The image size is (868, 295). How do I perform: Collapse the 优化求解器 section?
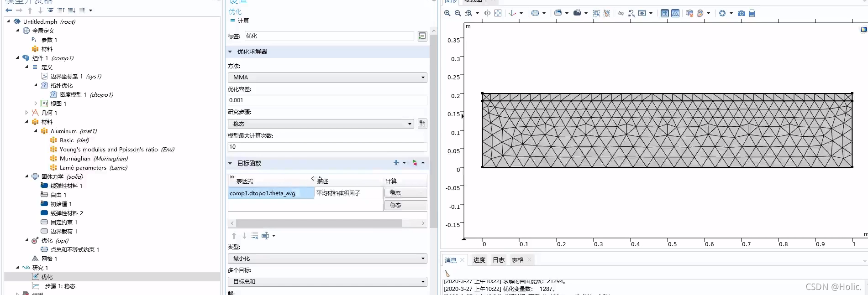point(230,52)
